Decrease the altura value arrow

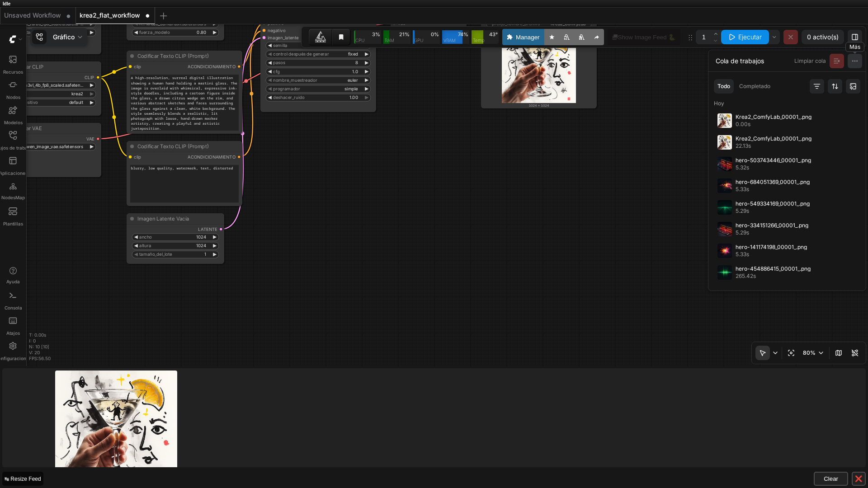tap(136, 246)
